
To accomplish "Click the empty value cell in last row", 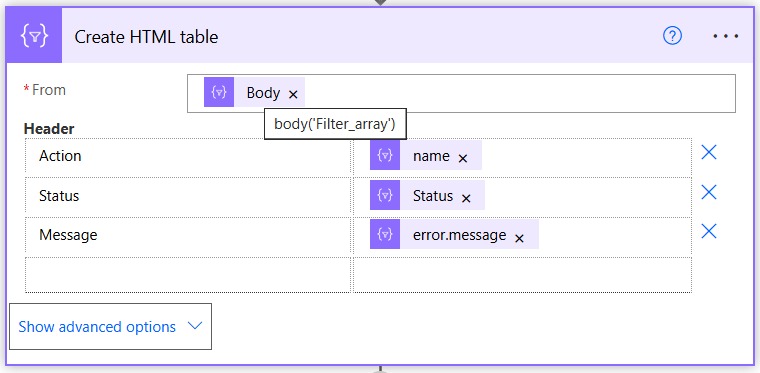I will 522,275.
